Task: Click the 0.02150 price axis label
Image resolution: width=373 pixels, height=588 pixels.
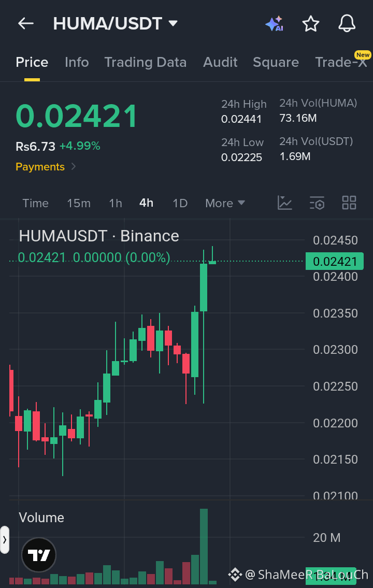Action: [x=336, y=460]
